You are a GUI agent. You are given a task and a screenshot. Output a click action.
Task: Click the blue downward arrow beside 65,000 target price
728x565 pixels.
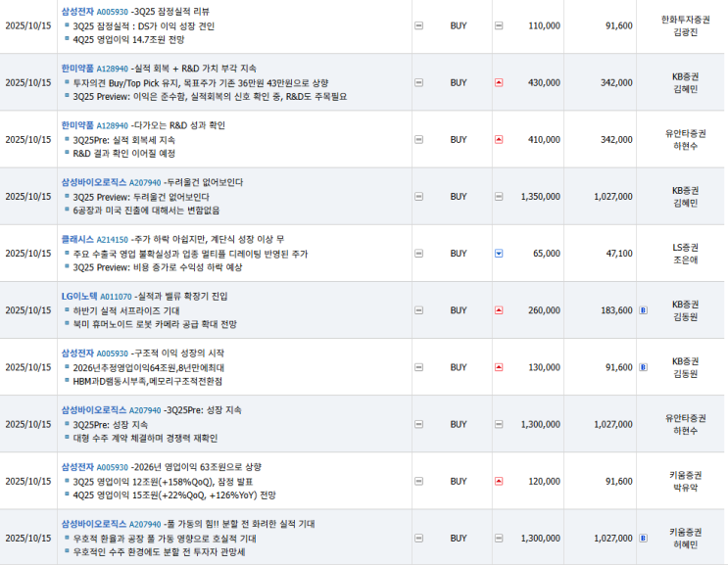[499, 253]
